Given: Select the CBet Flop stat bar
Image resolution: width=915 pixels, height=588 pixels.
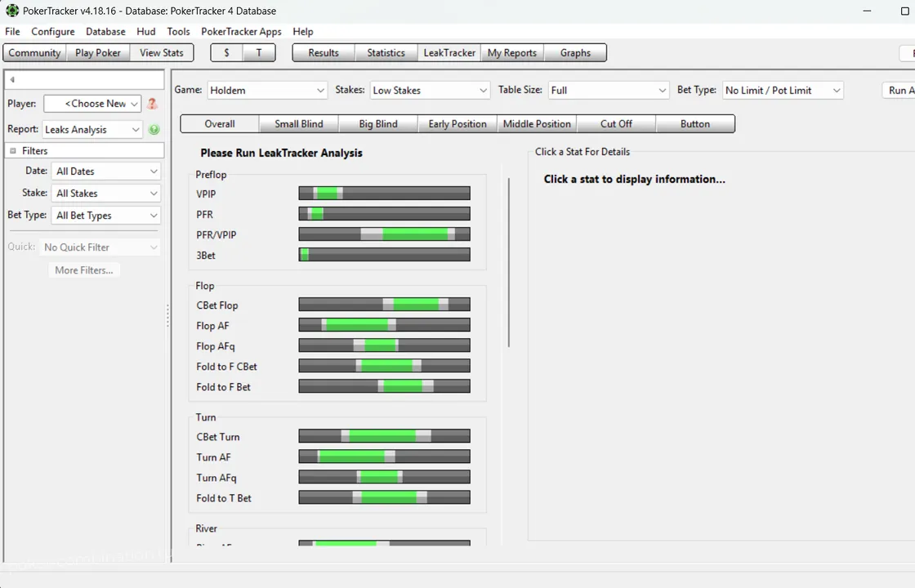Looking at the screenshot, I should point(384,305).
